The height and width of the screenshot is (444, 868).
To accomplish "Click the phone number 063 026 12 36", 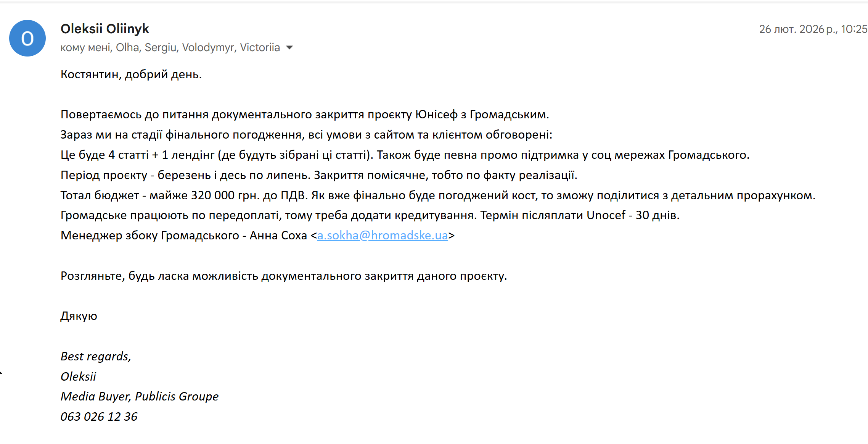I will (99, 417).
